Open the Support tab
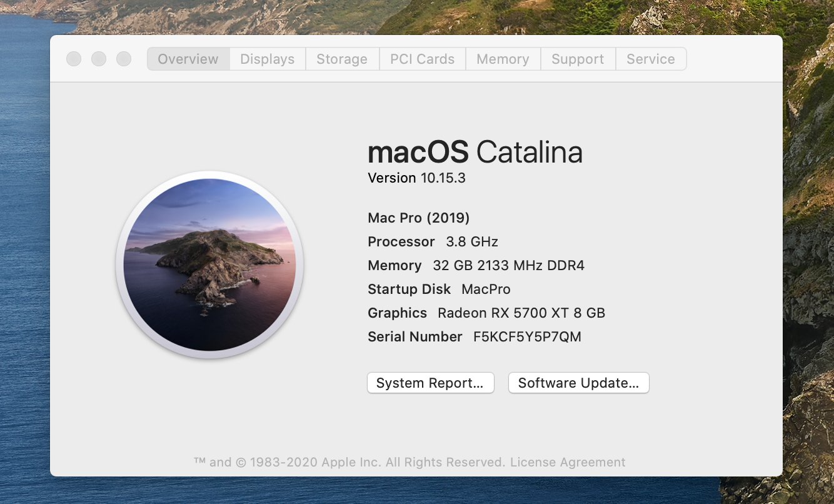Screen dimensions: 834x504 (578, 59)
